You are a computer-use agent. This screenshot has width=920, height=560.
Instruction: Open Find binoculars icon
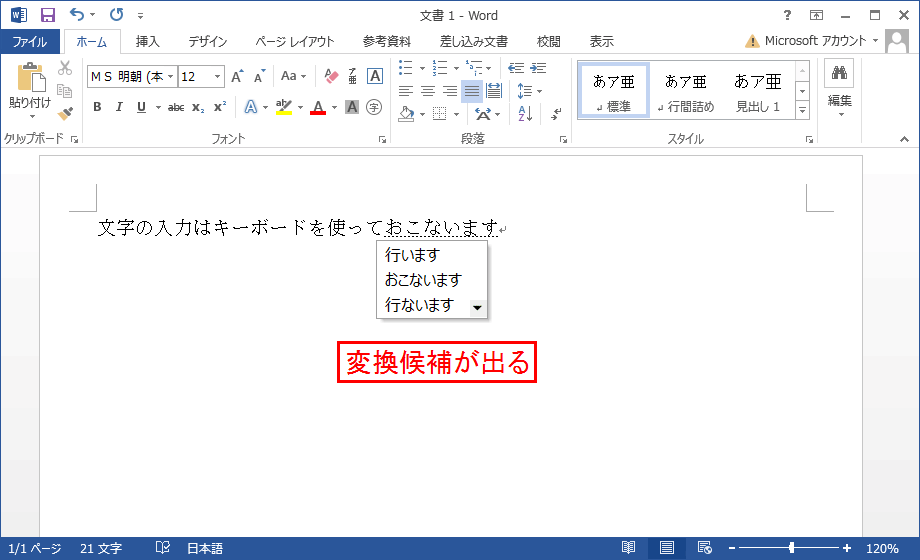point(840,73)
